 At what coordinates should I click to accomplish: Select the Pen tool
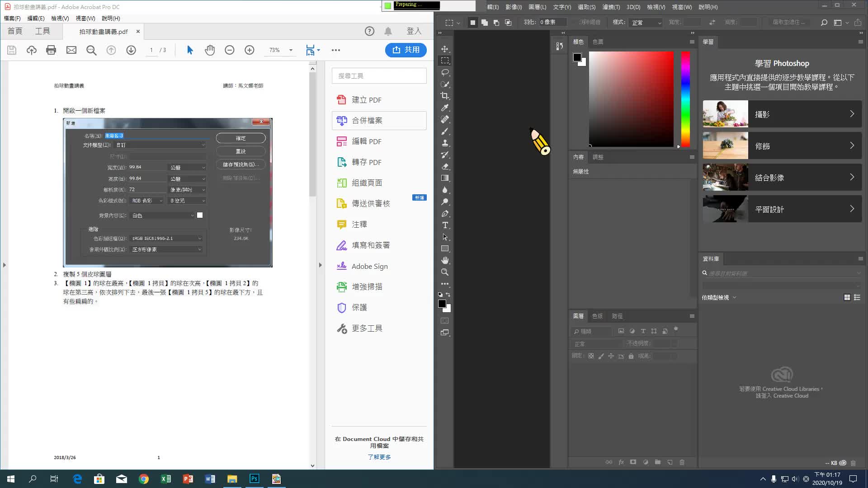click(445, 213)
